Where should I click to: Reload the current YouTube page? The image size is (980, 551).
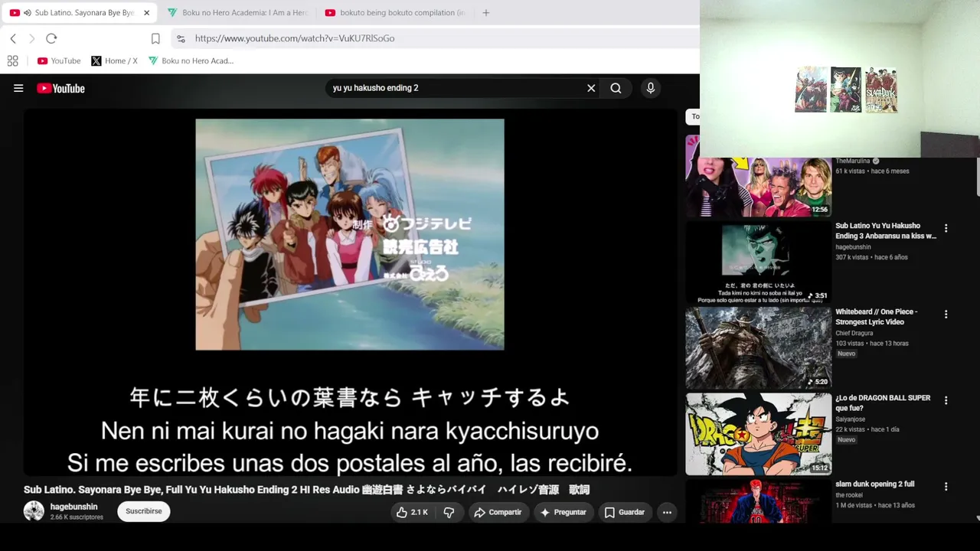pyautogui.click(x=51, y=38)
